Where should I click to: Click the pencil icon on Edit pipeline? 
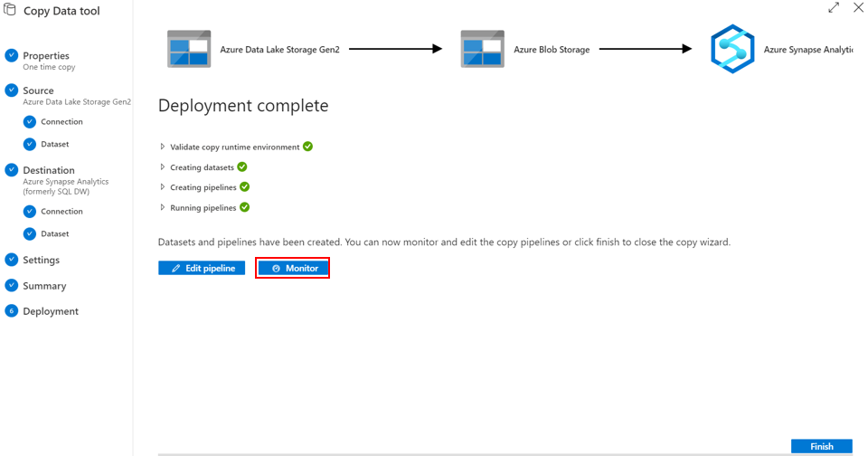(176, 268)
